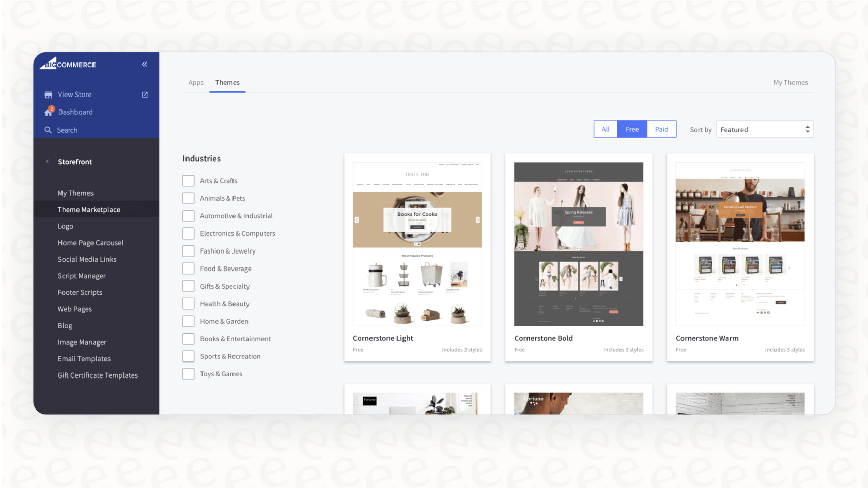Viewport: 868px width, 488px height.
Task: Click the external link icon beside View Store
Action: 144,94
